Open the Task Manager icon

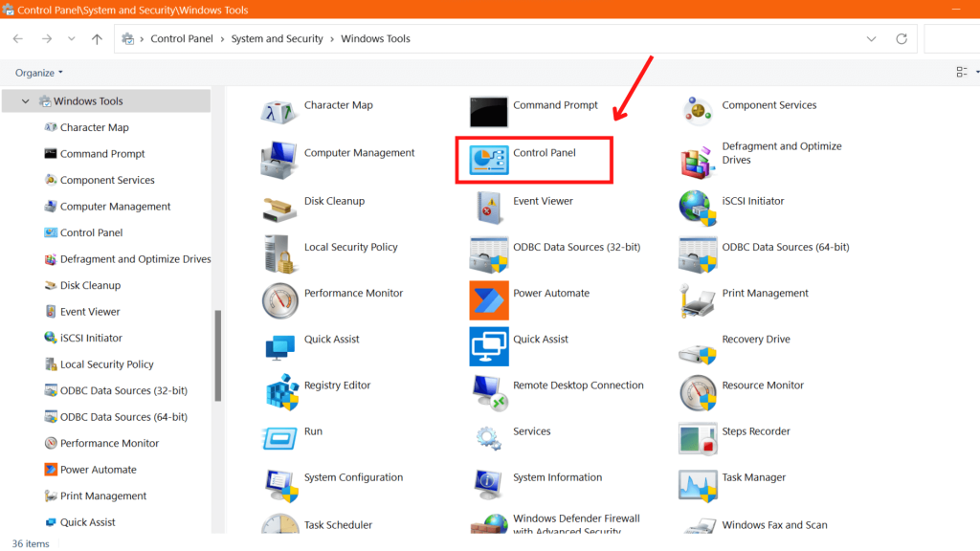pyautogui.click(x=698, y=485)
